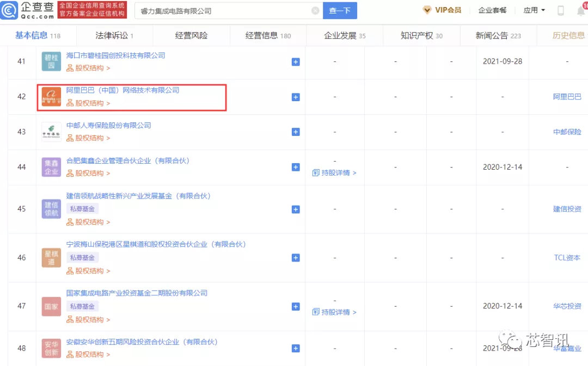Open 中邮人寿保险股份有限公司 link
Image resolution: width=588 pixels, height=366 pixels.
point(108,125)
